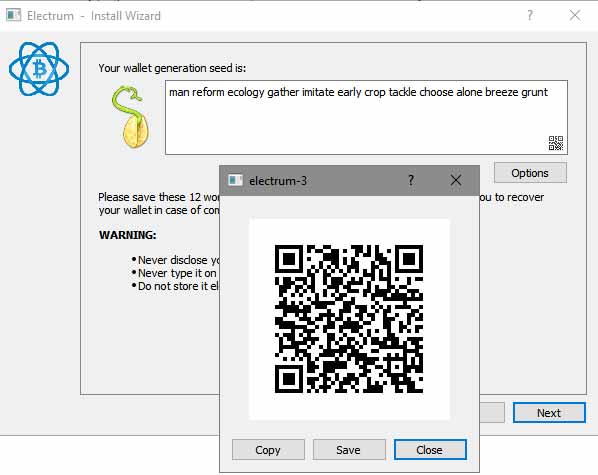Image resolution: width=598 pixels, height=475 pixels.
Task: Click the bold WARNING: heading
Action: tap(128, 235)
